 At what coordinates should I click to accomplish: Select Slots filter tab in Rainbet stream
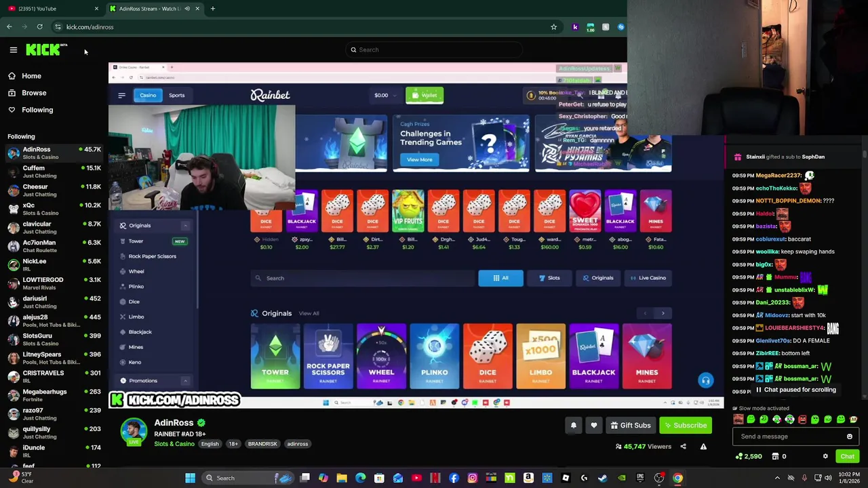pos(549,278)
